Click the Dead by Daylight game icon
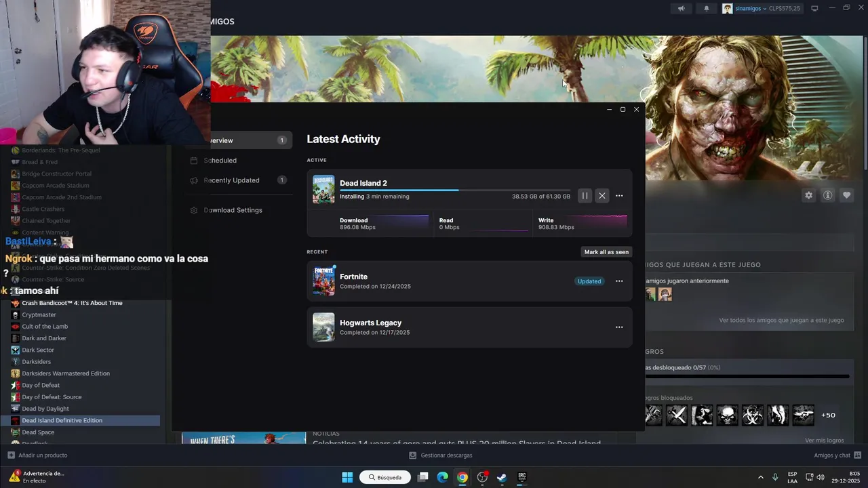 [x=16, y=409]
